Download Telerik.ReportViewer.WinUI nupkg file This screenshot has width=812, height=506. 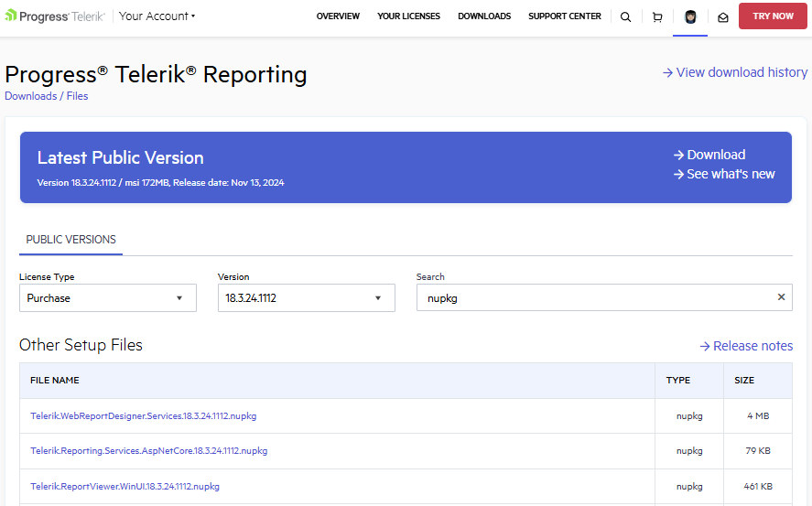click(125, 487)
